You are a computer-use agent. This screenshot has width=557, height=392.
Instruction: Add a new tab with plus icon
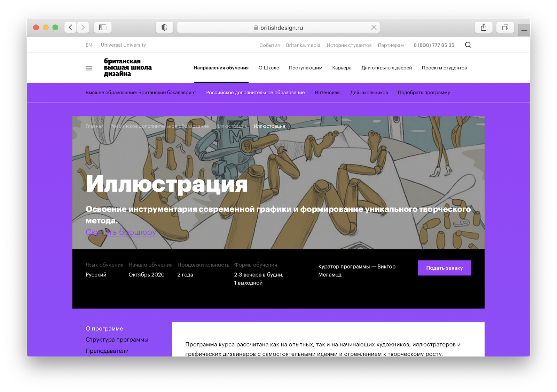coord(524,31)
